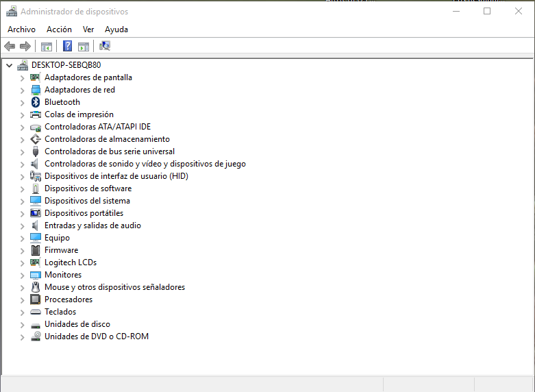Click the Back arrow toolbar icon
The height and width of the screenshot is (392, 535).
(10, 46)
